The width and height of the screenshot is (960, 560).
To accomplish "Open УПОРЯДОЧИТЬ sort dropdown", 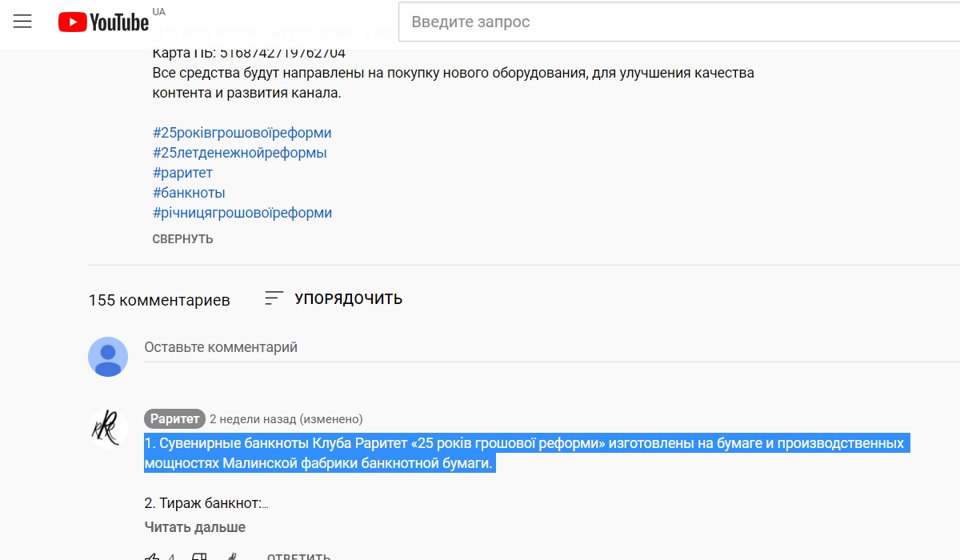I will pos(348,299).
